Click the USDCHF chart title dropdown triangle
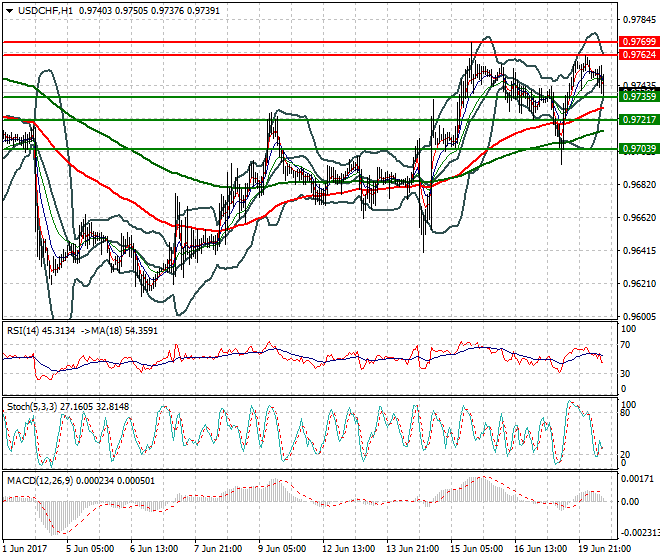Viewport: 660px width, 560px height. click(9, 11)
